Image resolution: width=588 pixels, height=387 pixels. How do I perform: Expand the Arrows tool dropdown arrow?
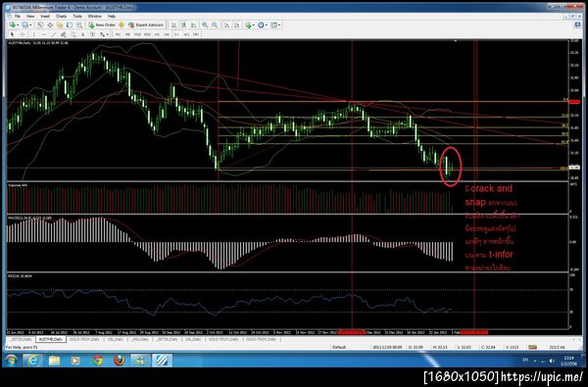107,34
